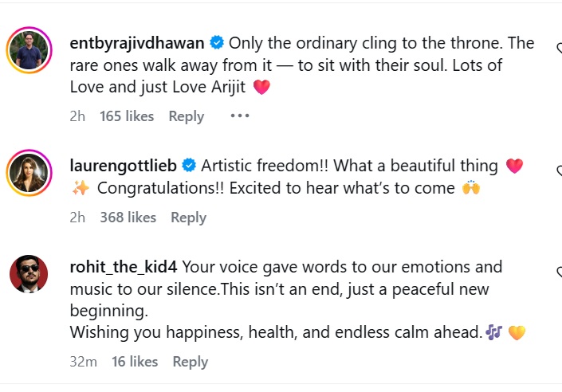562x392 pixels.
Task: Reply to the entbyrajivdhawan comment
Action: (x=187, y=116)
